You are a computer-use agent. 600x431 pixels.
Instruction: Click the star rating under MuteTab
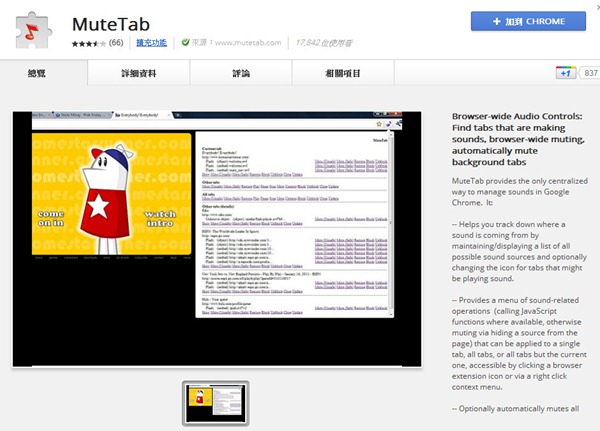coord(89,44)
